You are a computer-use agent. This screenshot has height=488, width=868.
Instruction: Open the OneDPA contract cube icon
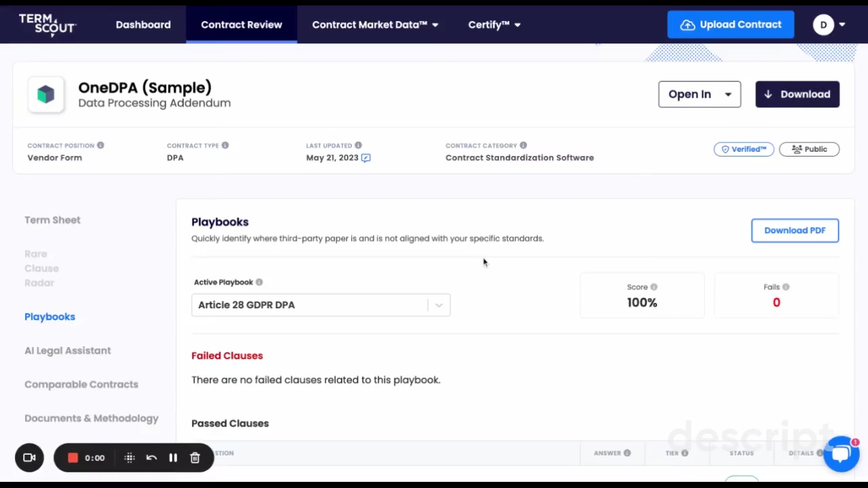pos(45,95)
